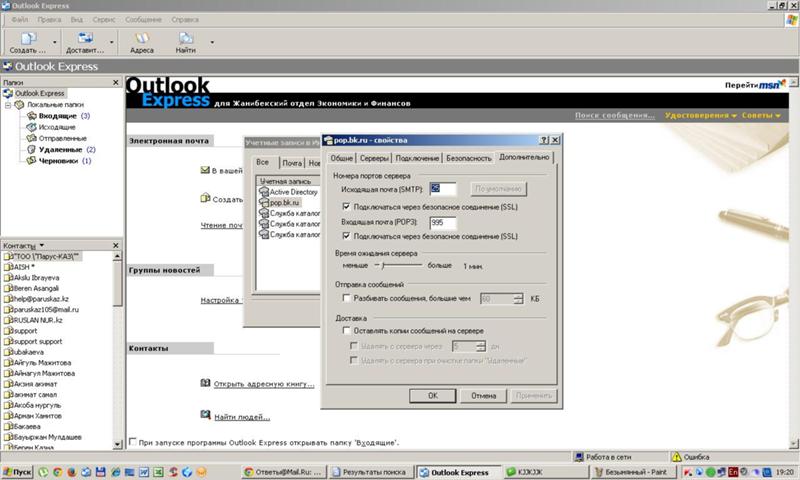Click the Найти людей search icon
Screen dimensions: 800x480
point(205,415)
